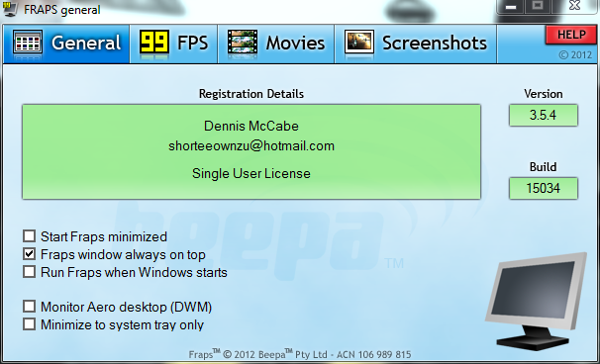Switch to the FPS tab
600x364 pixels.
click(173, 44)
